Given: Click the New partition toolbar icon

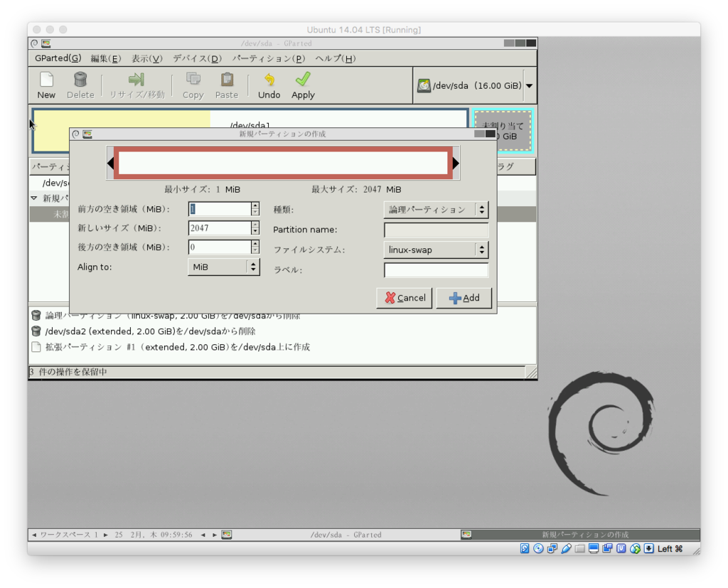Looking at the screenshot, I should pyautogui.click(x=46, y=80).
